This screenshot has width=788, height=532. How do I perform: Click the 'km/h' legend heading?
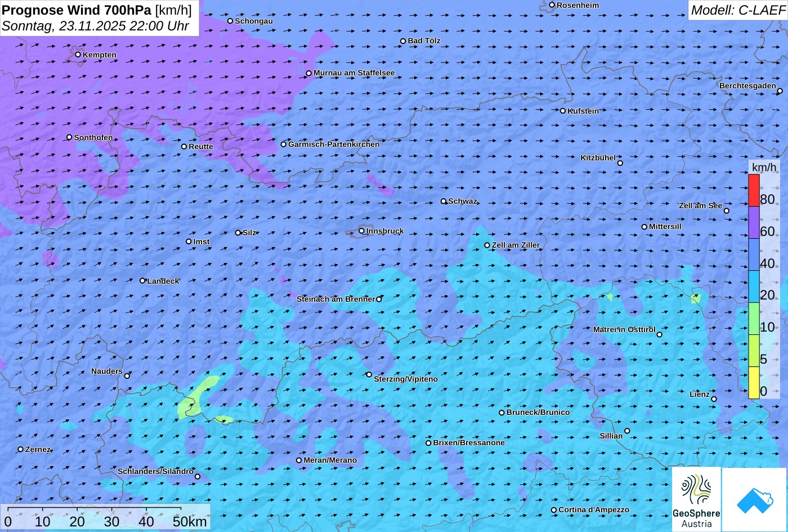(764, 167)
